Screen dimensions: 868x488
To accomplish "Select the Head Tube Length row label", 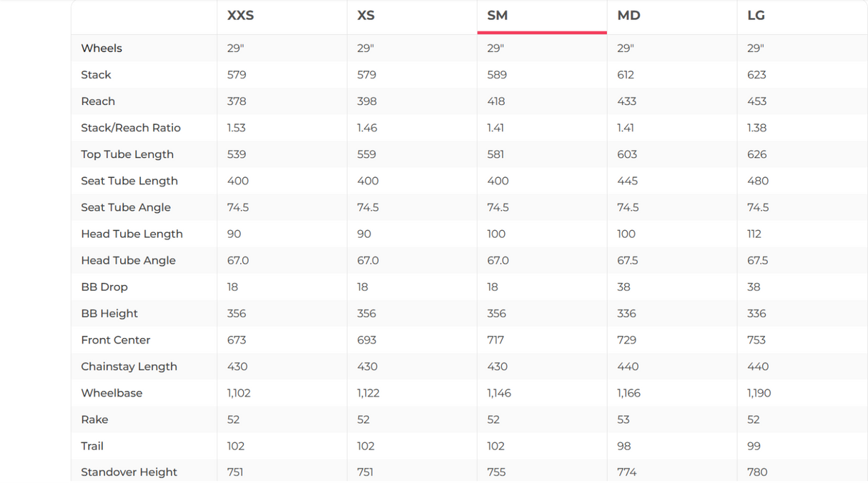I will [x=132, y=234].
